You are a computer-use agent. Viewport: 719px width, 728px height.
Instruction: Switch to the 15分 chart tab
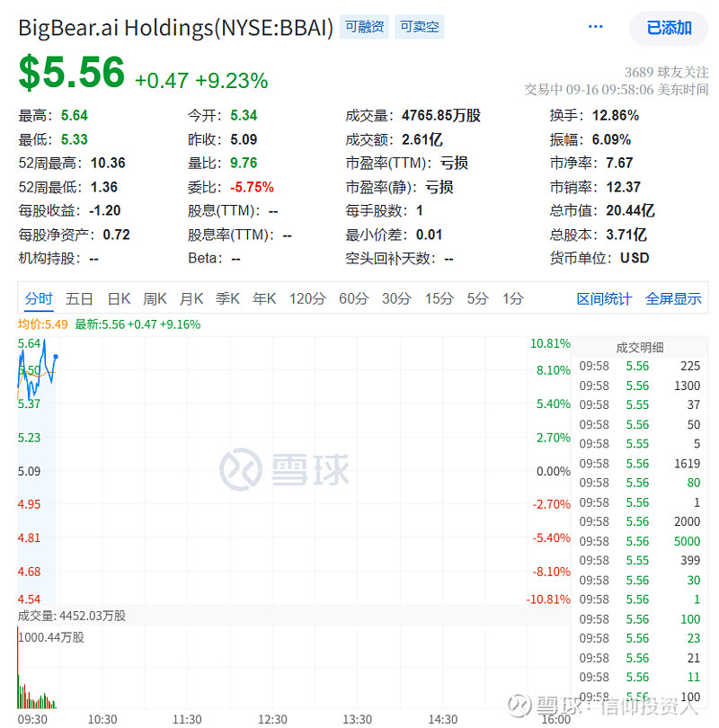pyautogui.click(x=439, y=298)
